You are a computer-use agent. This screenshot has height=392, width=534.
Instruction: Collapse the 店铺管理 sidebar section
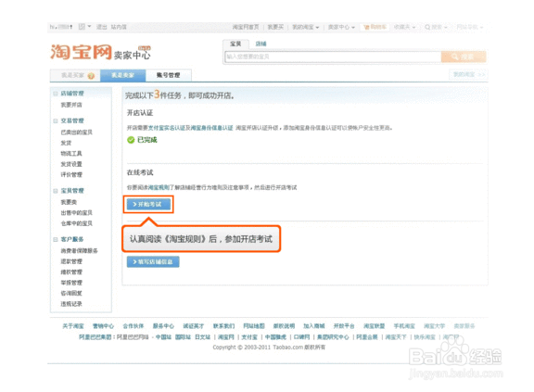pos(56,94)
